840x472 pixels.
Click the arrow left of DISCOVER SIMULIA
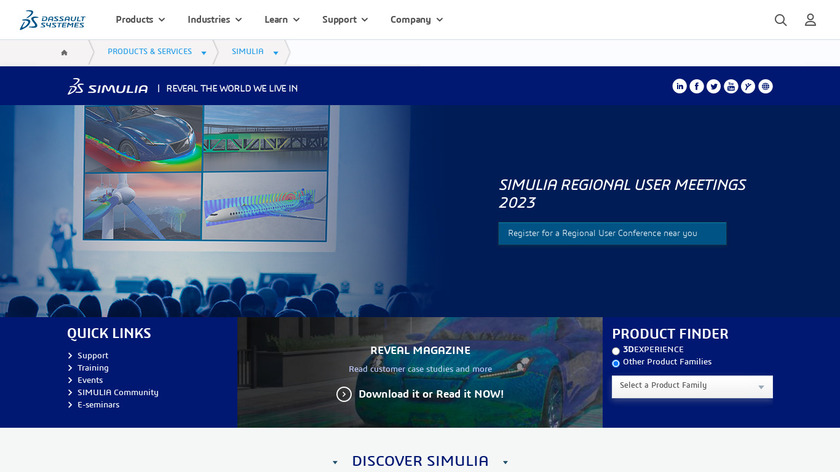click(x=335, y=462)
